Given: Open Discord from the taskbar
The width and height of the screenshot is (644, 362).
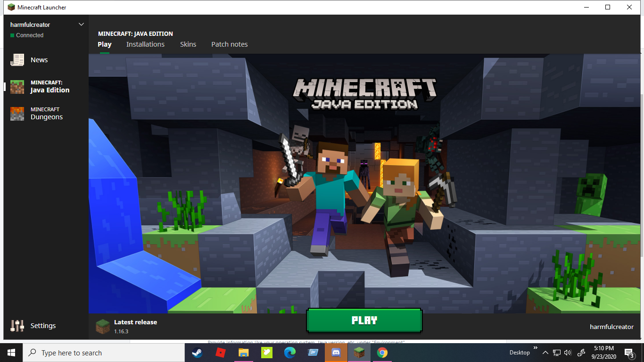Looking at the screenshot, I should coord(336,353).
